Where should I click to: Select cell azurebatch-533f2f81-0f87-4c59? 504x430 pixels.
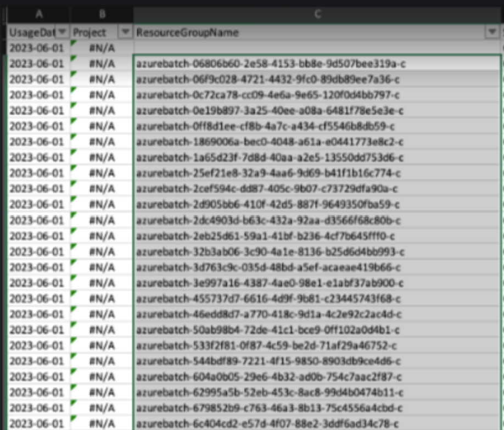click(x=317, y=346)
